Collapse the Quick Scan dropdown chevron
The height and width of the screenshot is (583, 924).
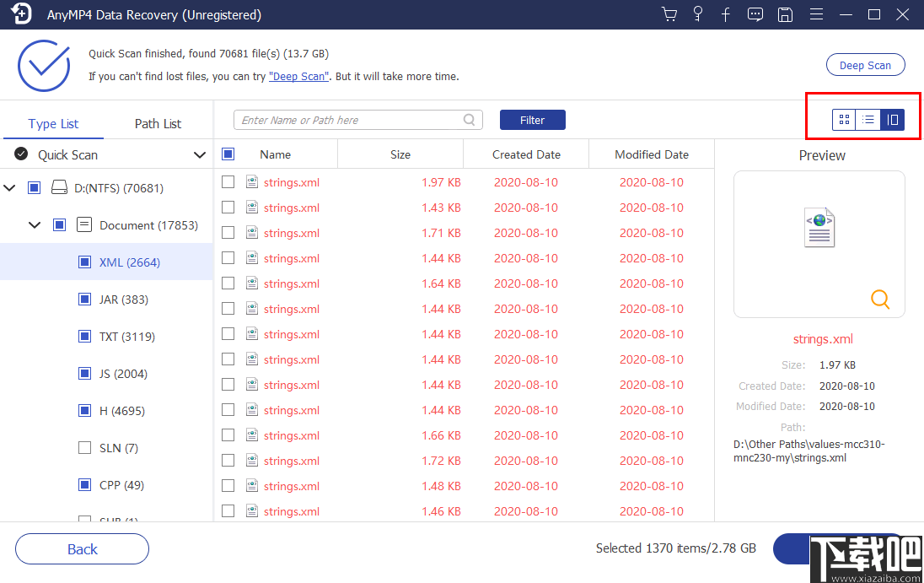pos(200,155)
